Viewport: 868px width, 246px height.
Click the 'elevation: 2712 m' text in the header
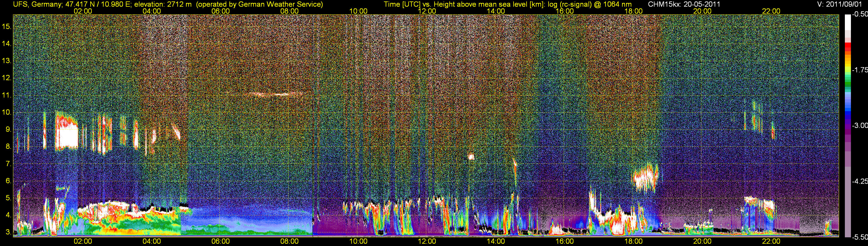(x=163, y=4)
